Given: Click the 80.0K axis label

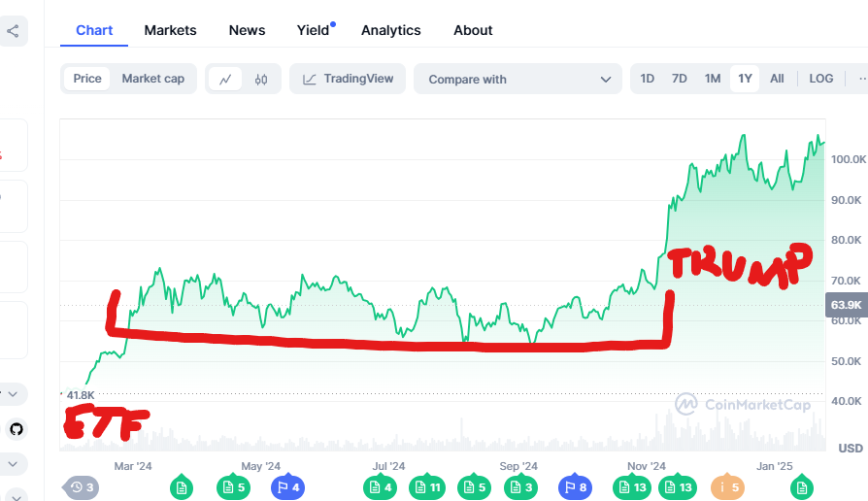Looking at the screenshot, I should click(x=847, y=240).
